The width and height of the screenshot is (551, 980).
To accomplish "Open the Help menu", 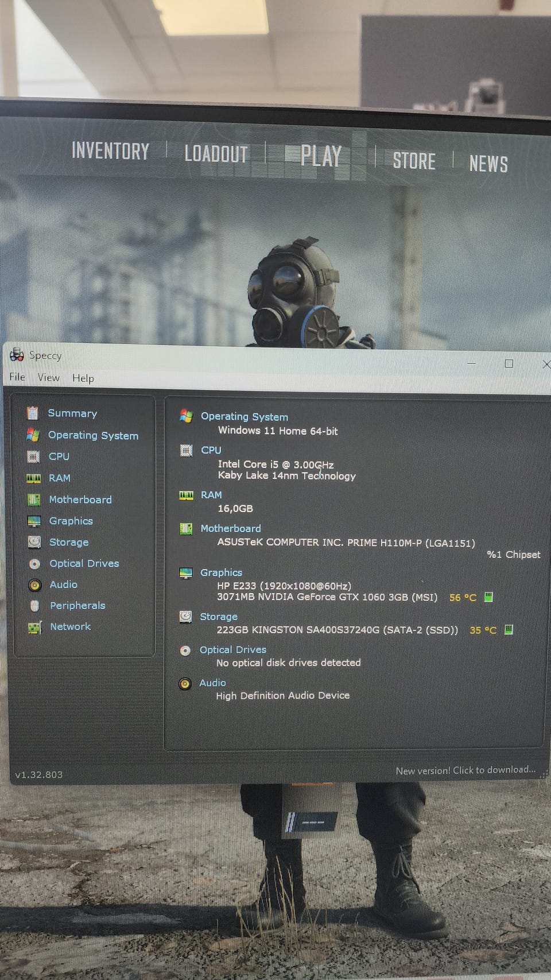I will (x=83, y=378).
